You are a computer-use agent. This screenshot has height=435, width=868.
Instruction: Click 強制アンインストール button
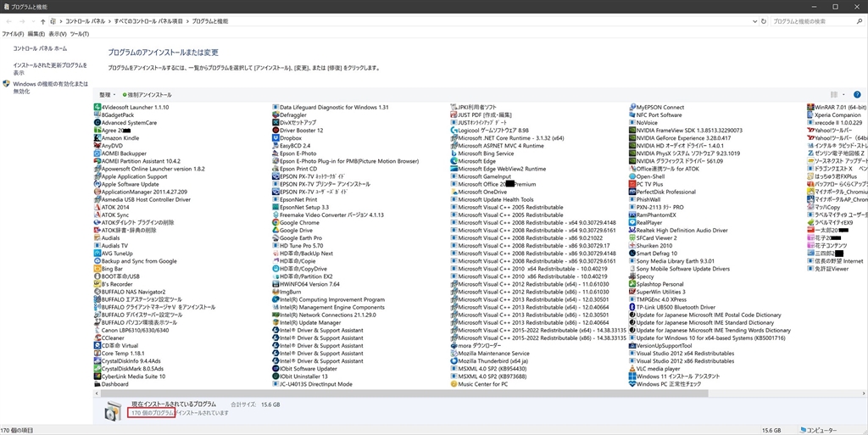click(147, 95)
